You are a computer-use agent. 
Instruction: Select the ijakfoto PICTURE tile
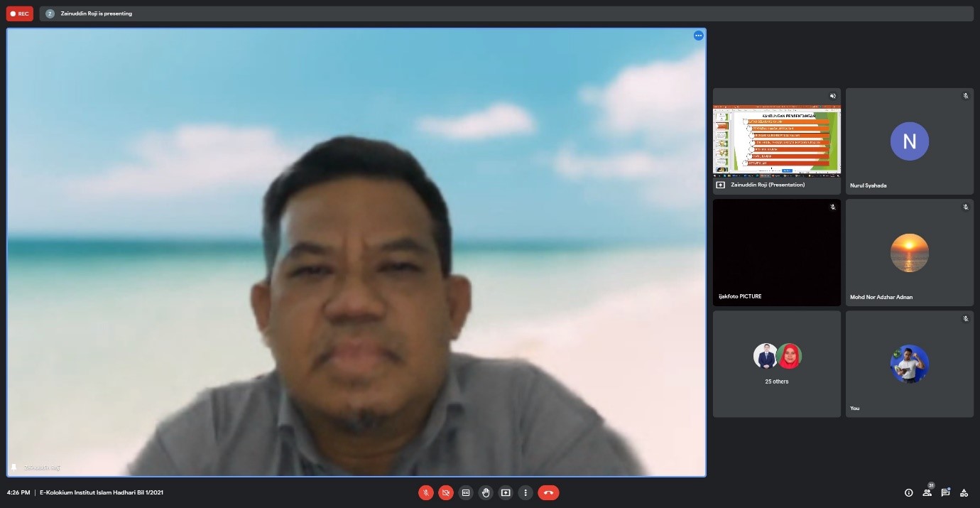[x=776, y=252]
